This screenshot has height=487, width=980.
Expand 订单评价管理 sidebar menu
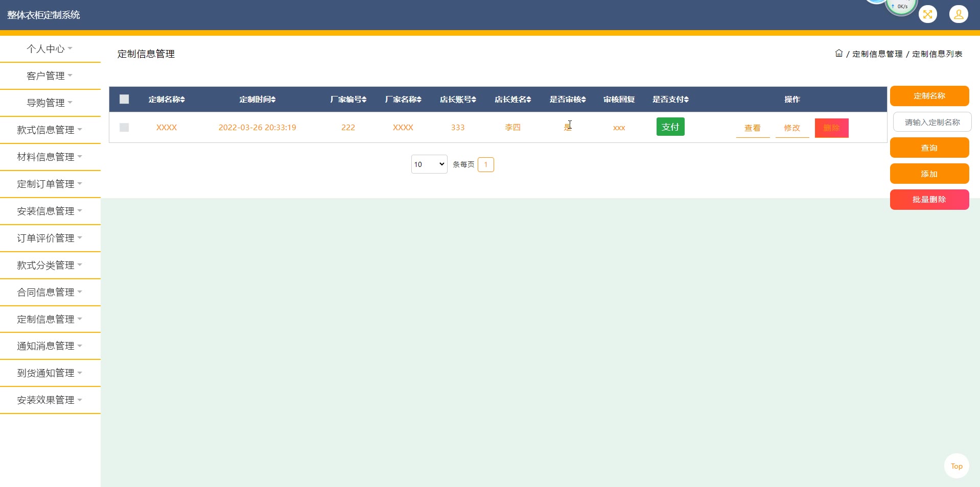click(x=50, y=238)
